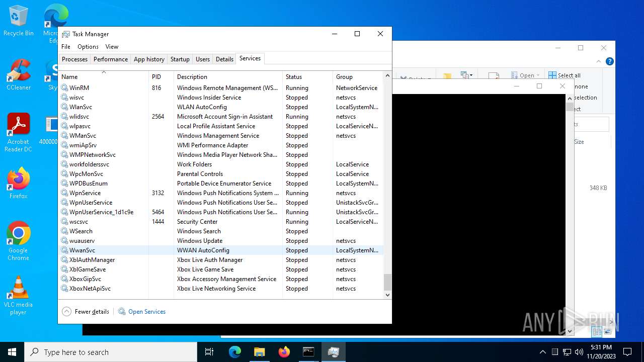This screenshot has height=362, width=644.
Task: Switch to the App history tab
Action: (x=149, y=59)
